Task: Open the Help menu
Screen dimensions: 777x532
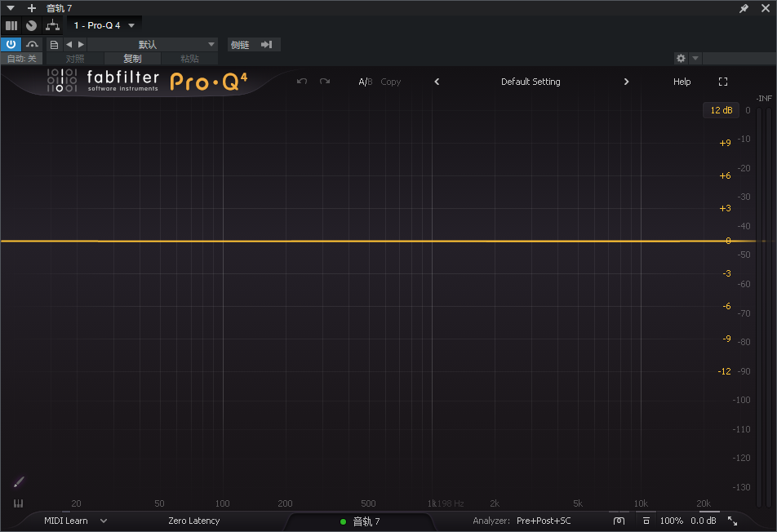Action: tap(682, 82)
